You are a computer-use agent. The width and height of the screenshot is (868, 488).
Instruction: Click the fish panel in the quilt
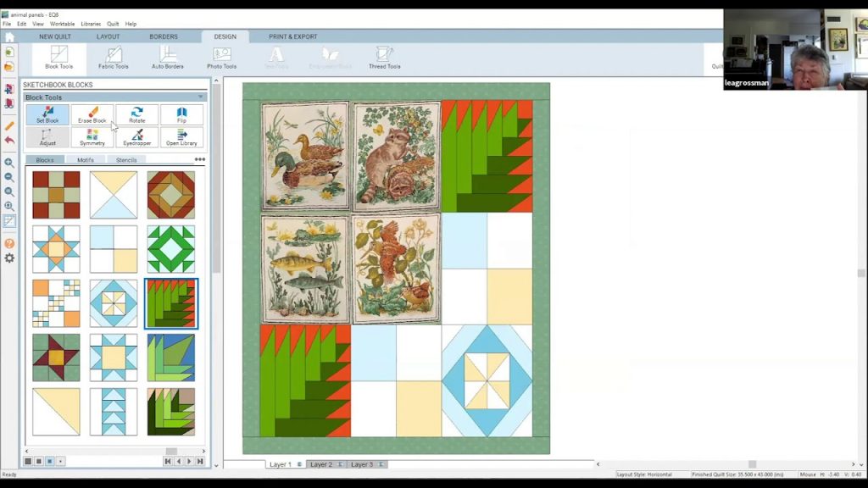tap(305, 269)
